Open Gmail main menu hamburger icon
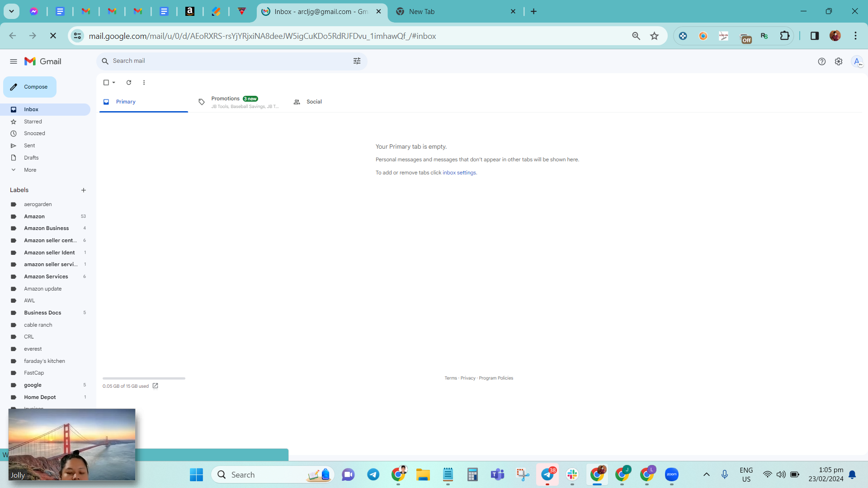The image size is (868, 488). tap(14, 61)
